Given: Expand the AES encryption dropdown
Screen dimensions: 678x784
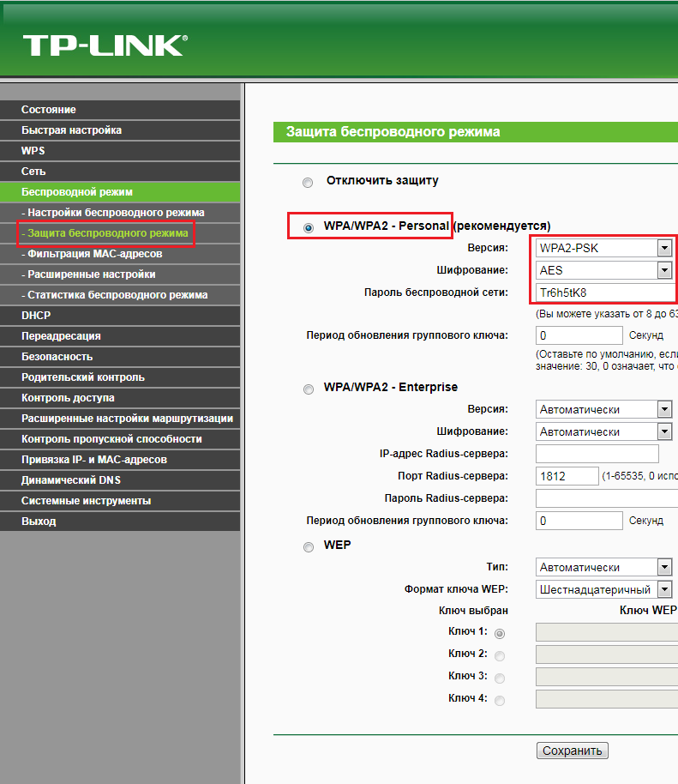Looking at the screenshot, I should pos(603,271).
